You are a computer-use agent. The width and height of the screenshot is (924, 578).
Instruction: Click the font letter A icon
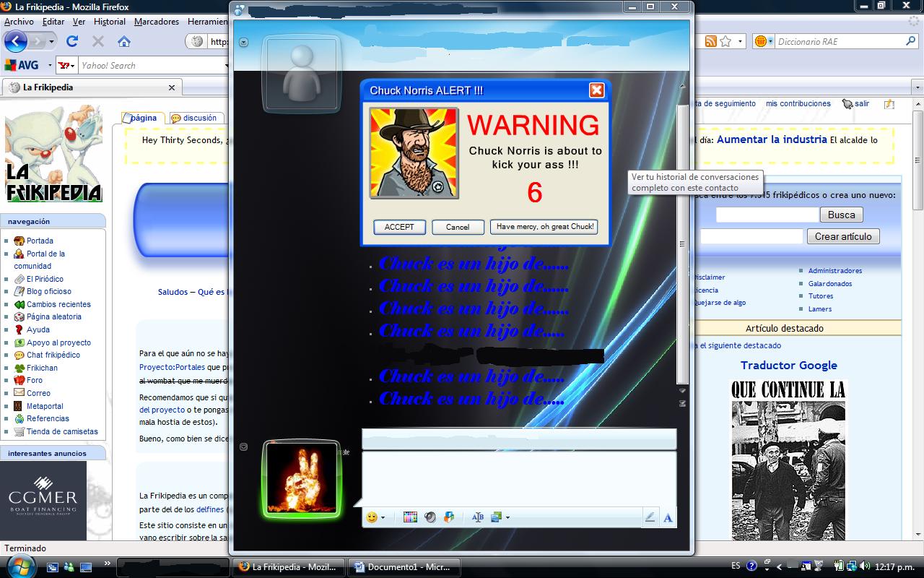coord(668,517)
